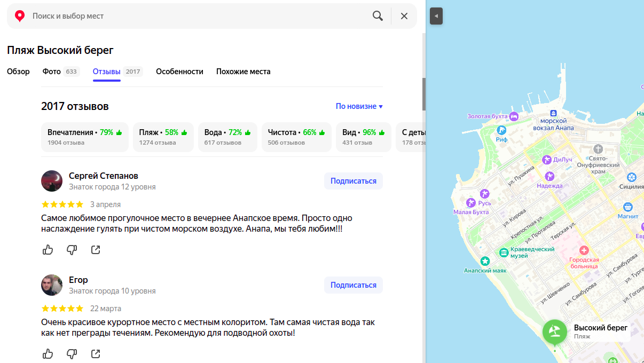Open the Особенности tab

click(x=179, y=72)
